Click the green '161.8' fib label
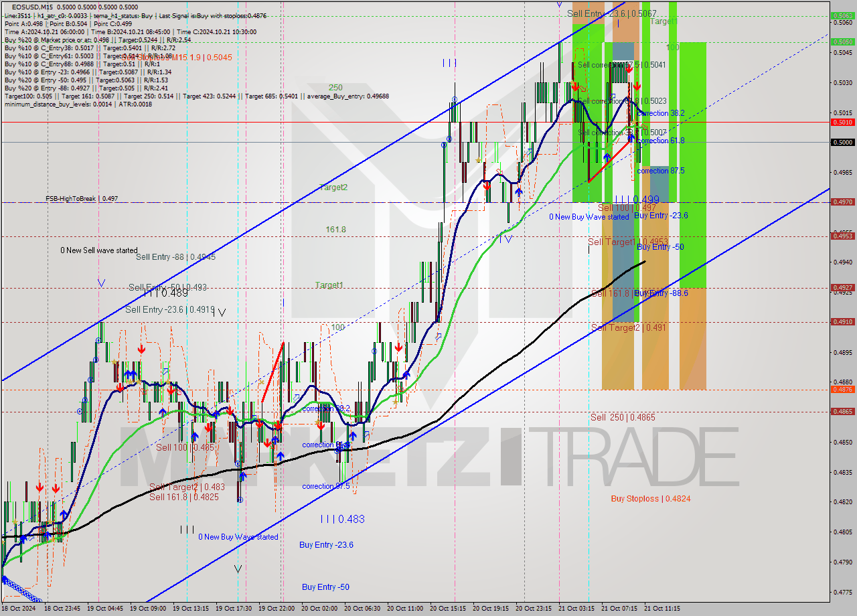This screenshot has width=857, height=616. point(336,230)
